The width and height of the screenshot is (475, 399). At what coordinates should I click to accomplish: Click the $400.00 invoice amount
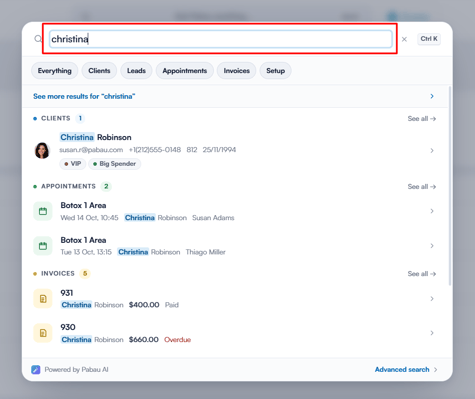tap(144, 305)
